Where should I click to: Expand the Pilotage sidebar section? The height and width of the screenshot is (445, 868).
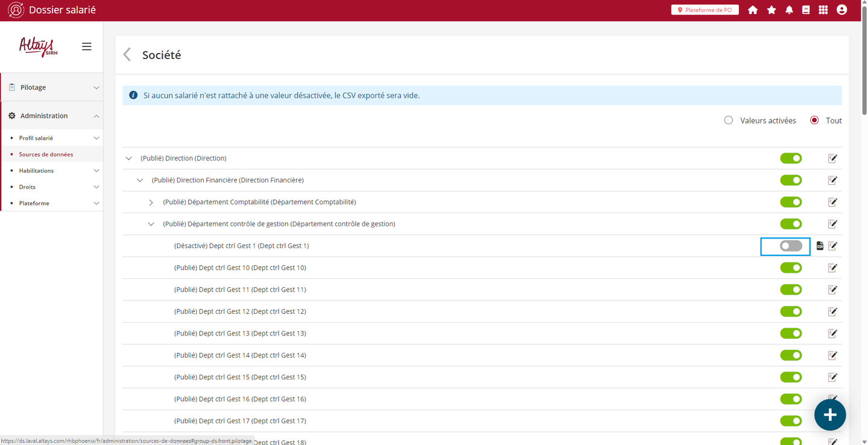coord(52,87)
